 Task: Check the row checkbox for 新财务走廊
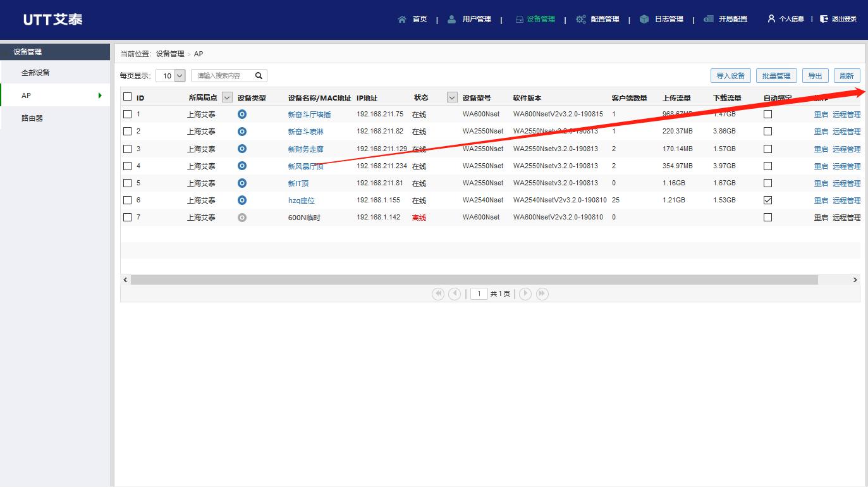coord(127,149)
